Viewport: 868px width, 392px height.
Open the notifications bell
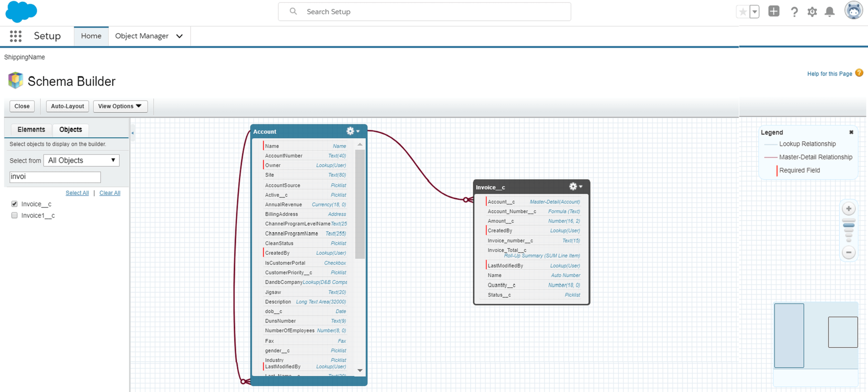coord(830,12)
